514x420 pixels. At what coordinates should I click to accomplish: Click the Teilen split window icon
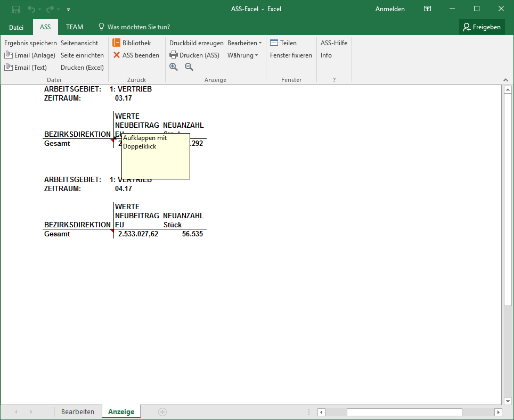(274, 43)
